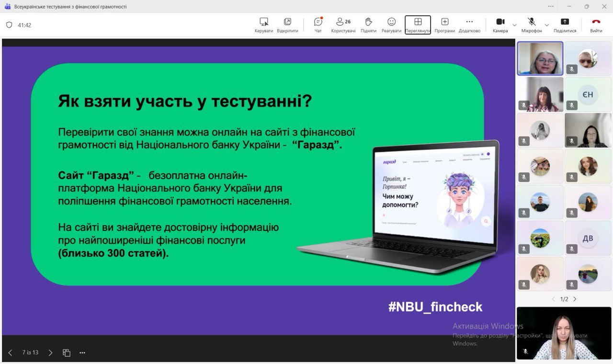Toggle the camera on or off
Image resolution: width=613 pixels, height=364 pixels.
click(x=500, y=24)
